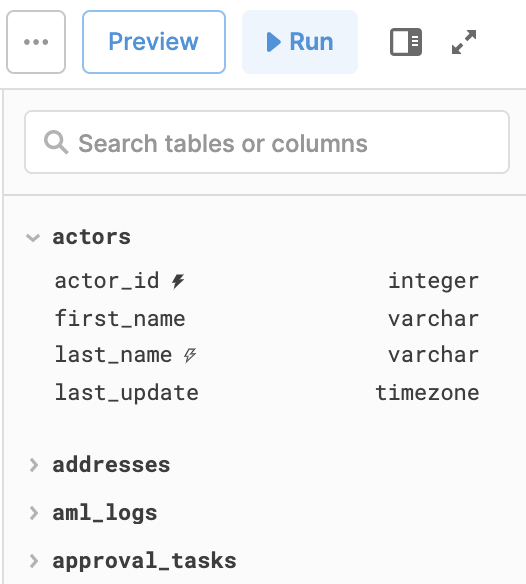The image size is (526, 584).
Task: Click the last_name column name
Action: (x=113, y=355)
